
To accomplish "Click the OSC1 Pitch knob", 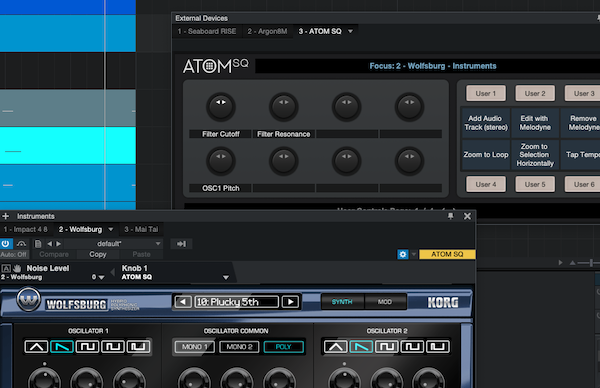I will coord(221,161).
